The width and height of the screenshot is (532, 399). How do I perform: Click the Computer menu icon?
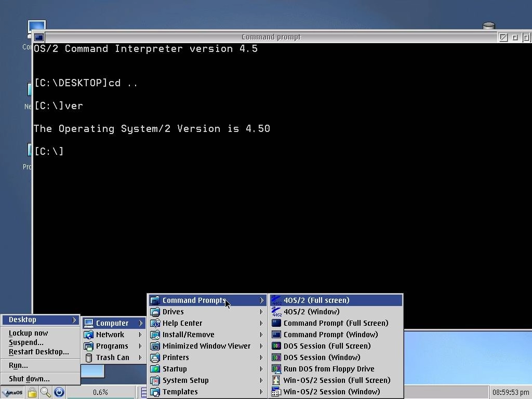pyautogui.click(x=88, y=323)
